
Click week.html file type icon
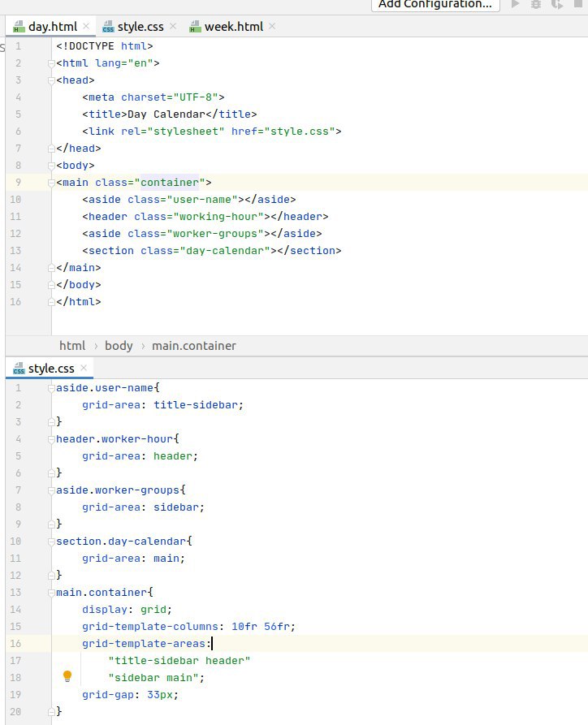195,27
